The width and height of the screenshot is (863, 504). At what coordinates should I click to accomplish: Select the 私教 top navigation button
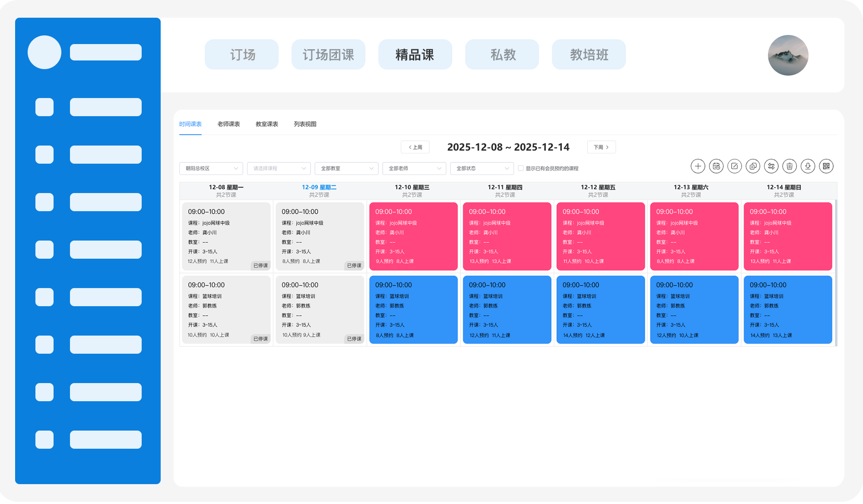point(502,55)
